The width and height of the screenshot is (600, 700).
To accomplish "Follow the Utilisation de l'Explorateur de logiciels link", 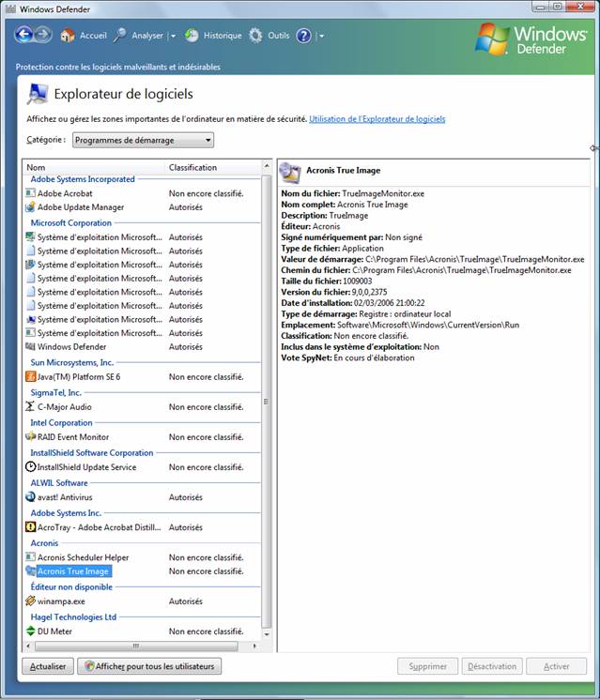I will [377, 119].
